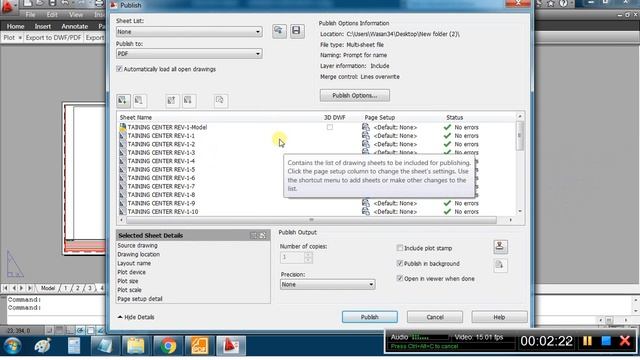Select the TAINING CENTER REV-1-9 sheet
Image resolution: width=640 pixels, height=360 pixels.
(161, 203)
